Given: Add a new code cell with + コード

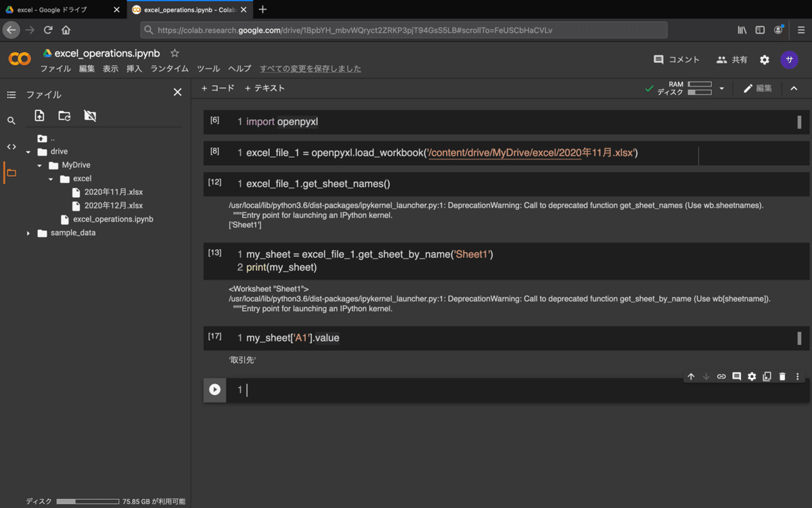Looking at the screenshot, I should (x=218, y=88).
